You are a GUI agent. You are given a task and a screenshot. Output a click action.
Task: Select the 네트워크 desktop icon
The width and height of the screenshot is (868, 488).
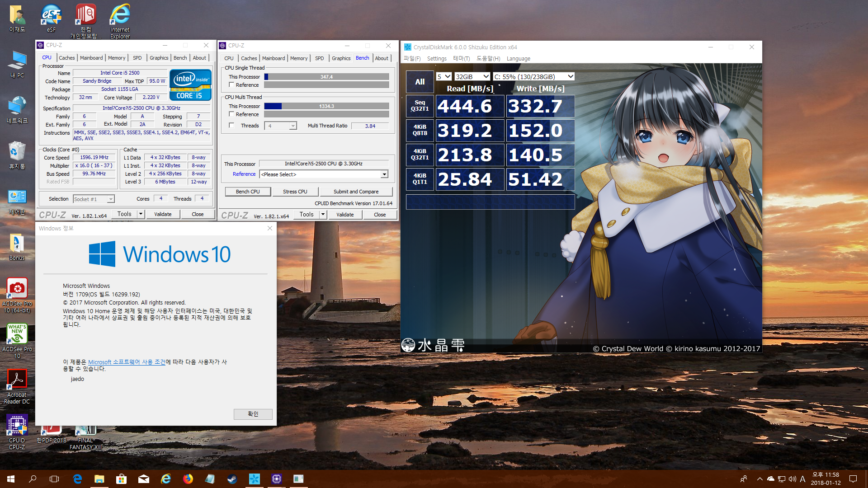17,110
